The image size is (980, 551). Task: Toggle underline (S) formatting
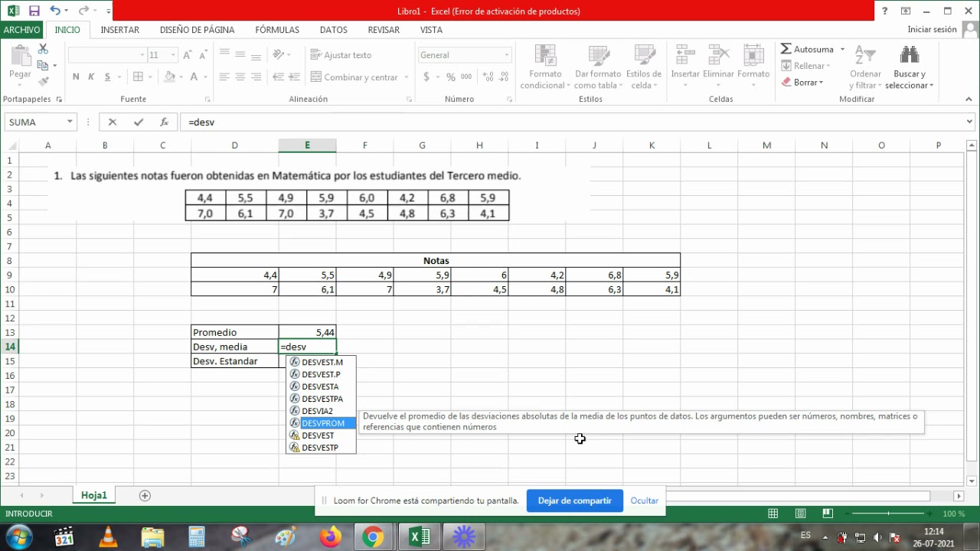click(x=107, y=77)
